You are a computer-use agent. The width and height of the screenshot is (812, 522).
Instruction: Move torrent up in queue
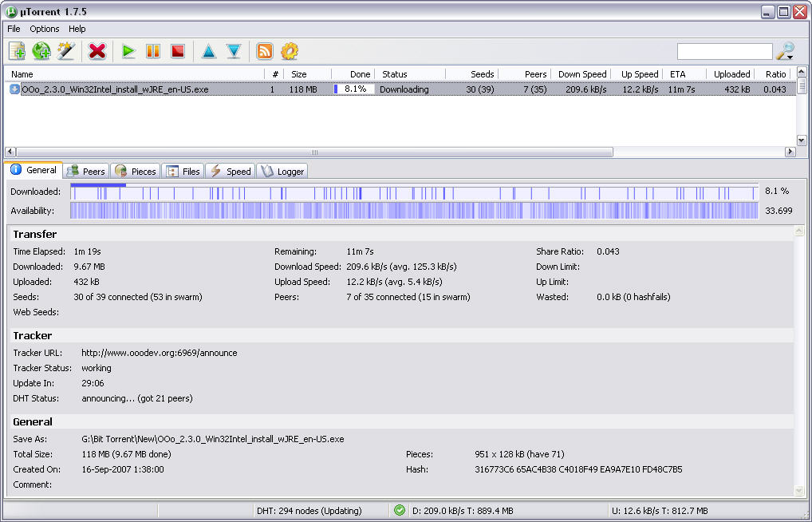click(209, 51)
